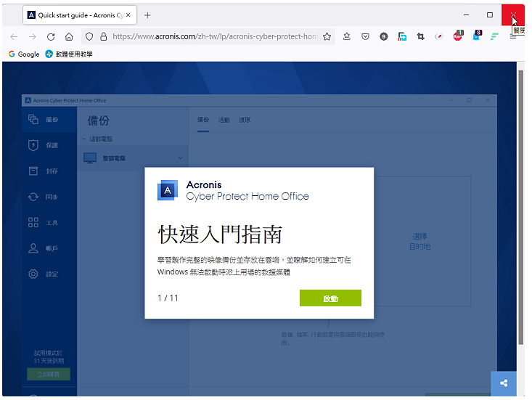Image resolution: width=532 pixels, height=400 pixels.
Task: Click the share-to-tray icon beside the star
Action: click(346, 36)
